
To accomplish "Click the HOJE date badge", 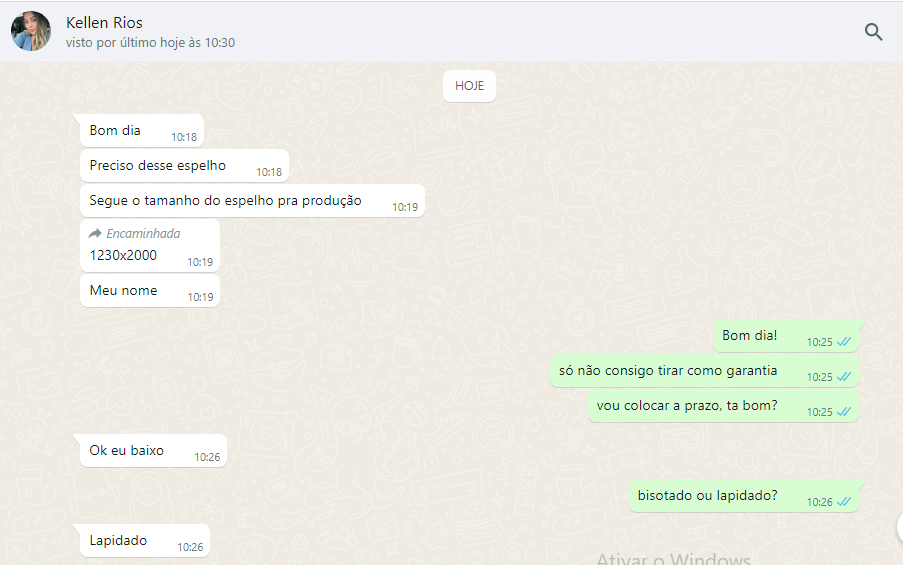I will point(469,86).
